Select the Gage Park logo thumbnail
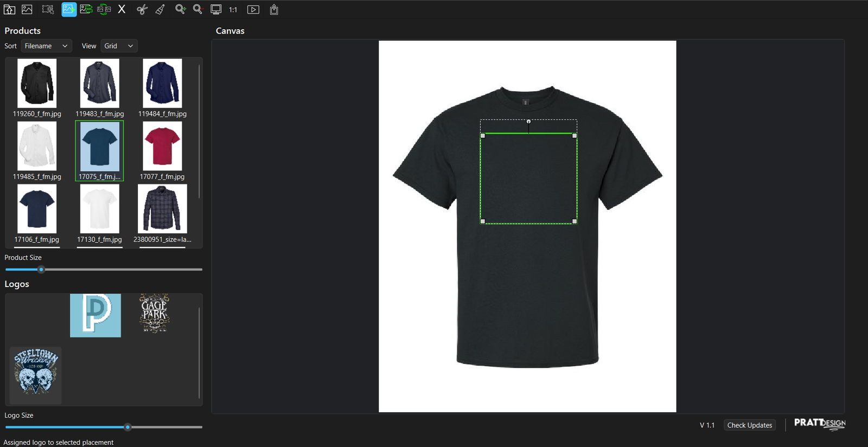 tap(155, 314)
